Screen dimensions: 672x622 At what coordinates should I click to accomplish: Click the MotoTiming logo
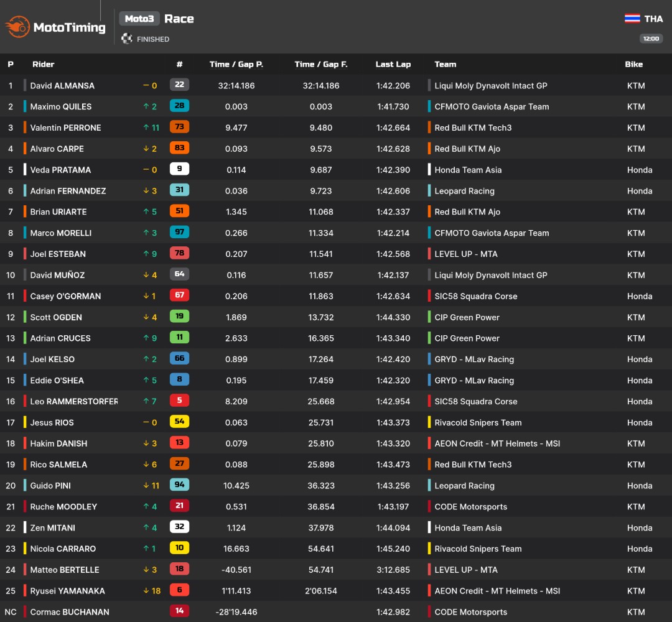click(x=55, y=27)
